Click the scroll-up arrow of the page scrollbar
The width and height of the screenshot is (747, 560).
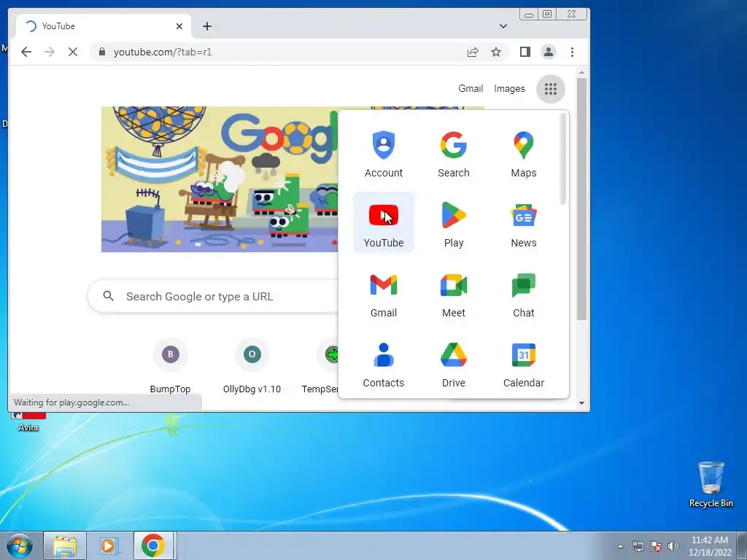(x=581, y=72)
